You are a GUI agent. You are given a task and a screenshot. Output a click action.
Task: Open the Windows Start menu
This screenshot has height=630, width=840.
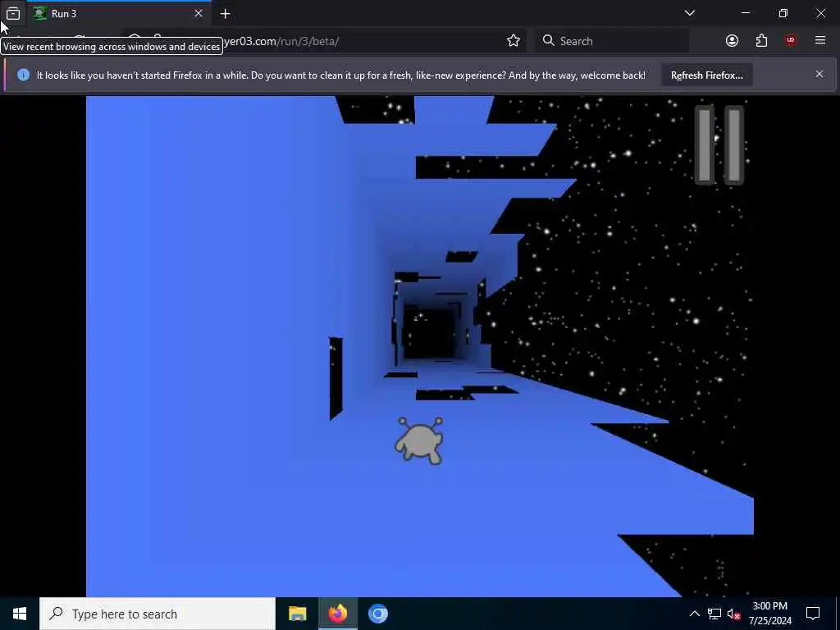click(x=20, y=614)
